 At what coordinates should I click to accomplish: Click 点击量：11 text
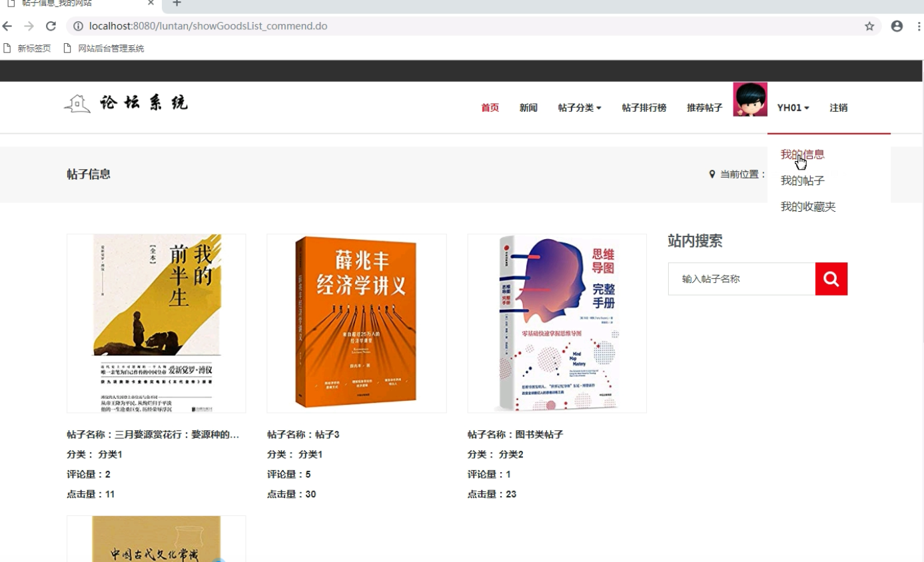pos(91,494)
